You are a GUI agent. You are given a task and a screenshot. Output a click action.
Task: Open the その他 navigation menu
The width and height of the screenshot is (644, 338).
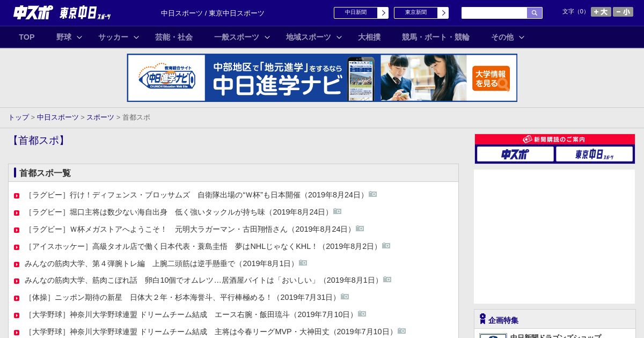(x=502, y=37)
